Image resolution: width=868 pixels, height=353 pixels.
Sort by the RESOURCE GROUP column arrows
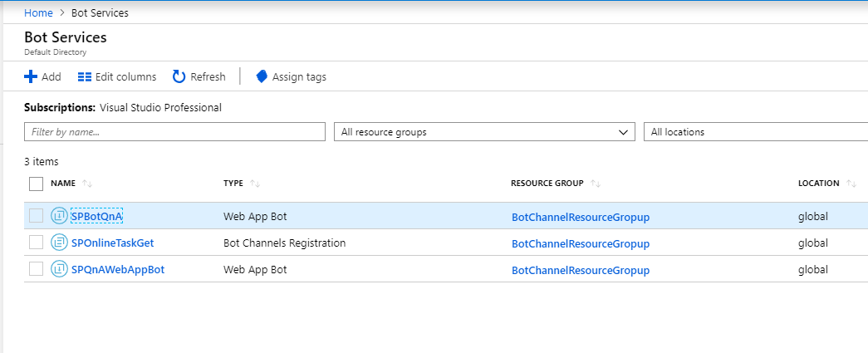click(x=596, y=183)
